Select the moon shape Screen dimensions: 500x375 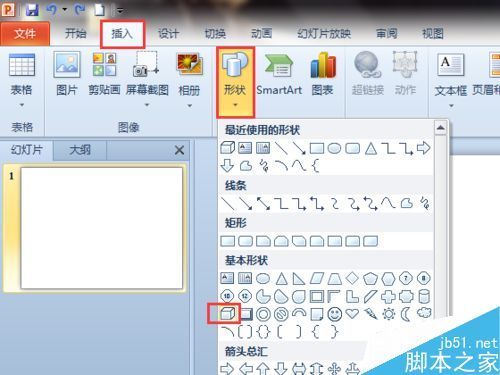click(406, 314)
